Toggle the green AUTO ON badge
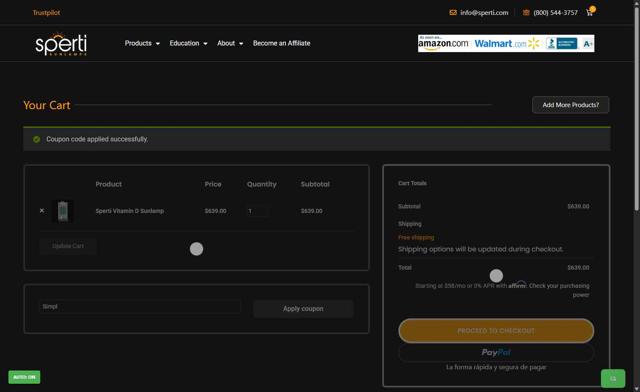This screenshot has width=640, height=392. (x=24, y=377)
